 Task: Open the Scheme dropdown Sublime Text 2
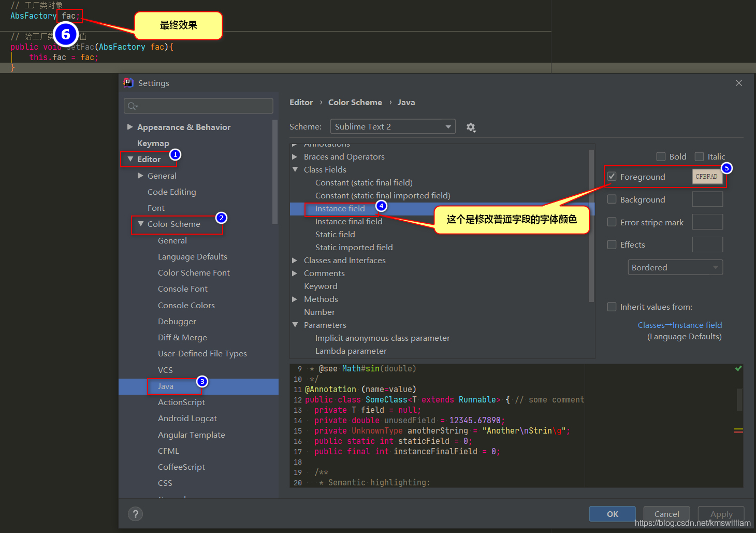coord(393,126)
